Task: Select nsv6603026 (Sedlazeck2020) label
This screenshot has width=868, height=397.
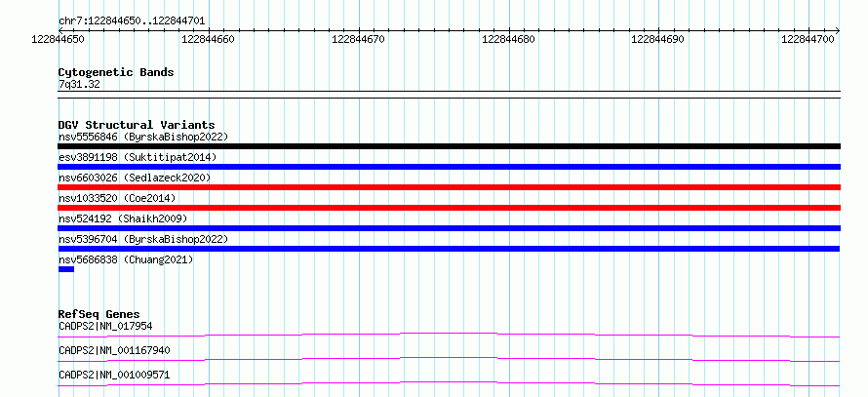Action: 135,178
